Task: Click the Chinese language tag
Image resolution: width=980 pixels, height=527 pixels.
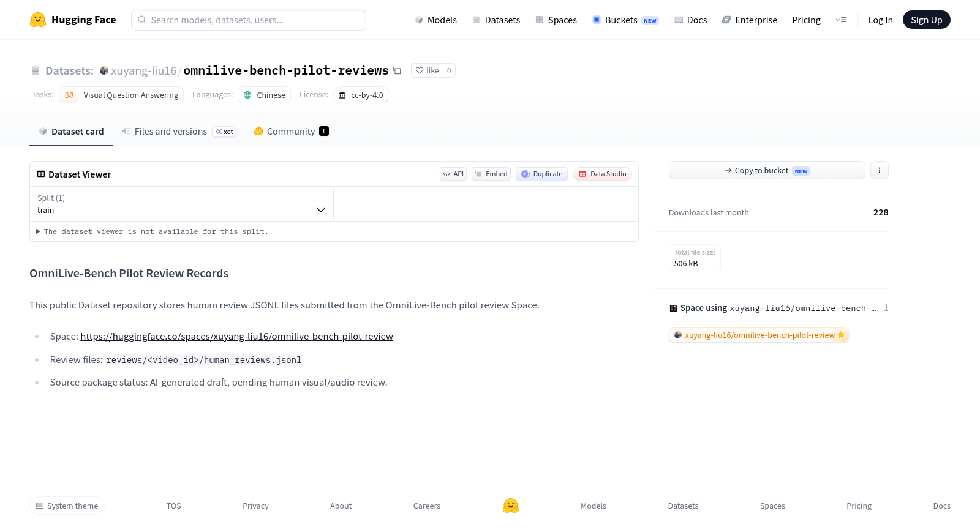Action: (264, 95)
